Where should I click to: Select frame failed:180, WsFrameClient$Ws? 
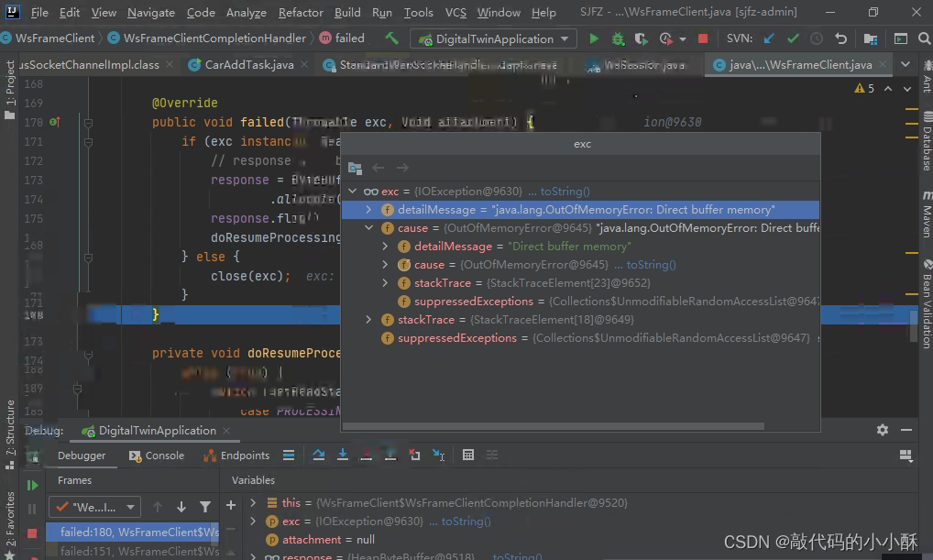pyautogui.click(x=133, y=532)
